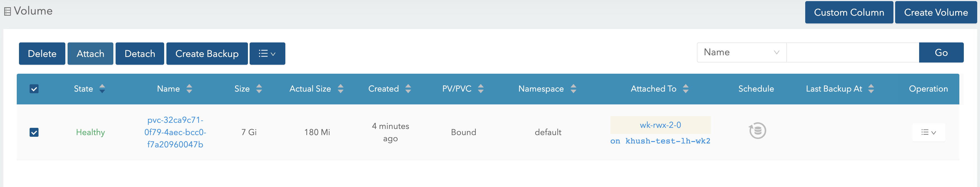Sort the table using the State sort icon
The image size is (980, 187).
(x=102, y=88)
